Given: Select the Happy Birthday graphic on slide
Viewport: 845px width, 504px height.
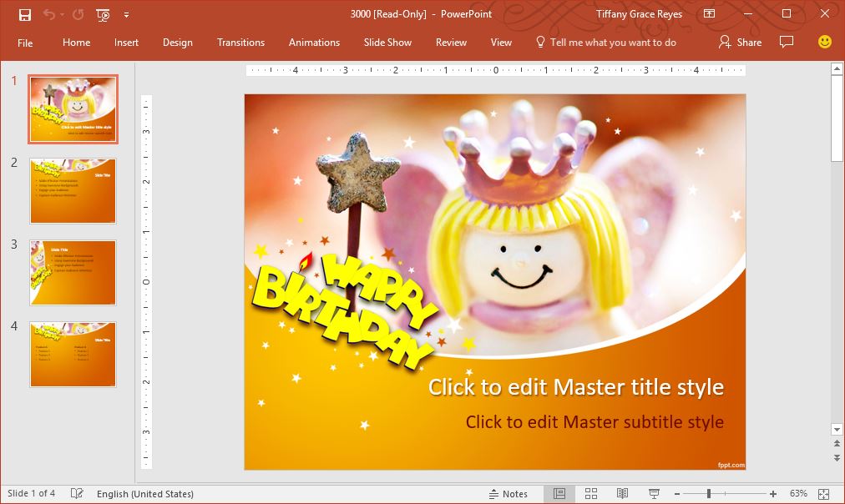Looking at the screenshot, I should point(344,311).
